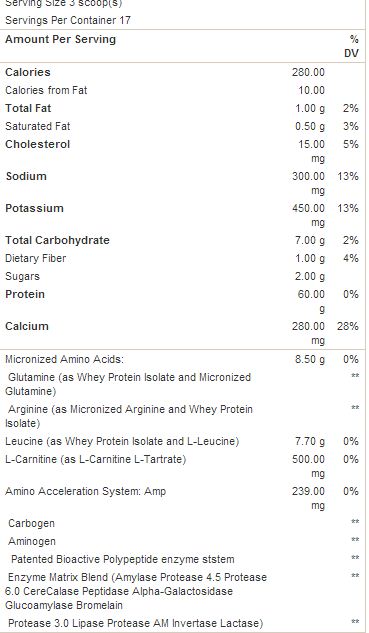The width and height of the screenshot is (369, 633).
Task: Click the Amount Per Serving header
Action: coord(60,39)
